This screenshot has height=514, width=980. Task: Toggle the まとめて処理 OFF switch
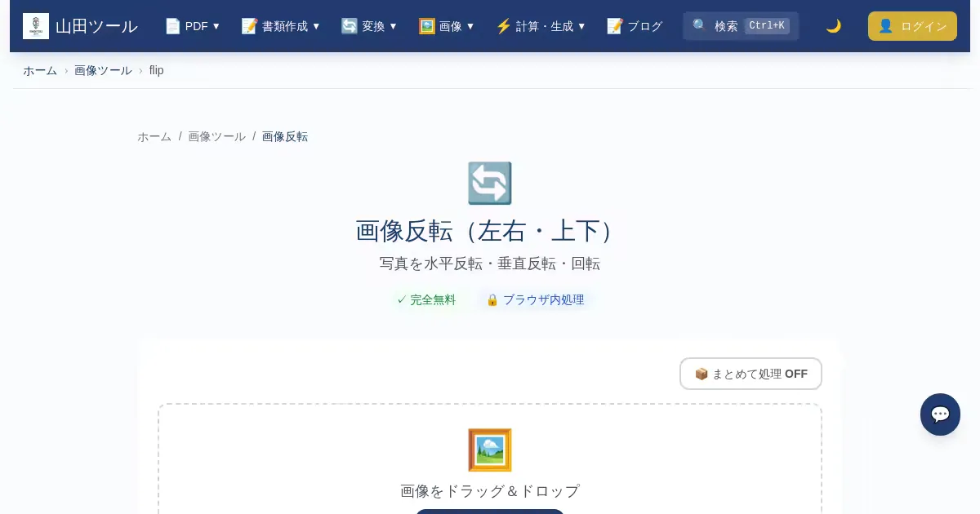pyautogui.click(x=751, y=374)
